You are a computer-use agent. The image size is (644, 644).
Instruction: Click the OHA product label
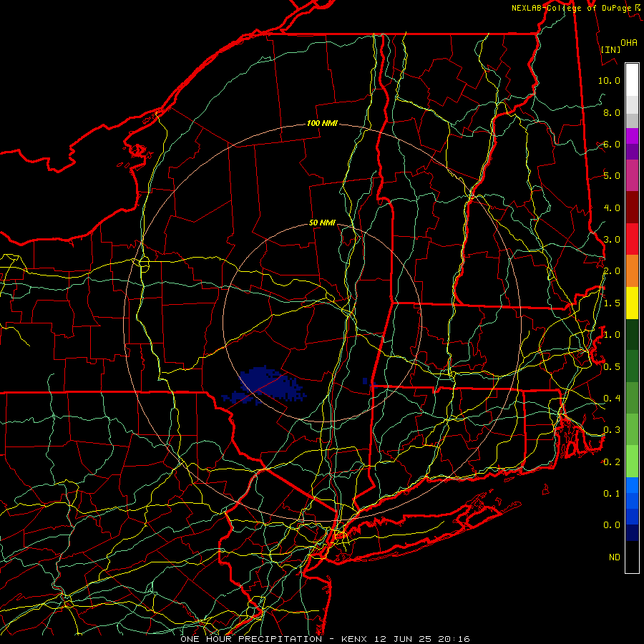click(629, 42)
